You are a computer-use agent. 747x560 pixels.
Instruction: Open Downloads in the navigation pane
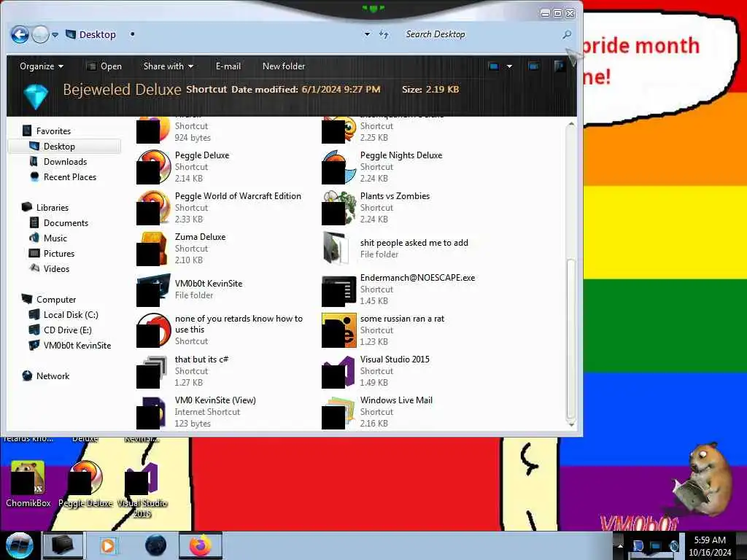pyautogui.click(x=58, y=161)
